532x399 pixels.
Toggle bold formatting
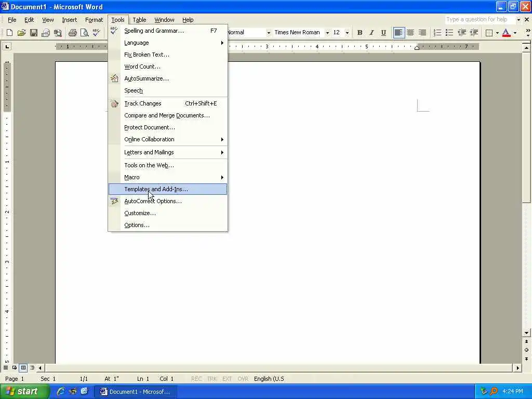360,33
